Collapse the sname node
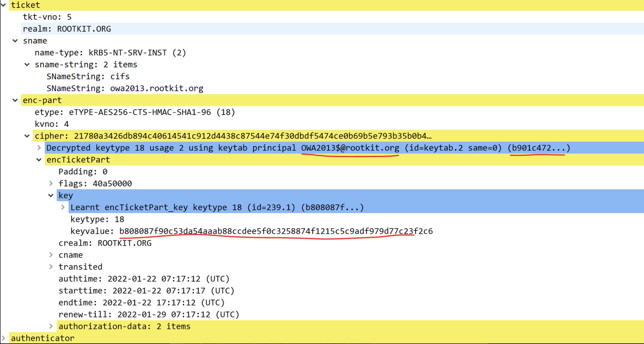Viewport: 644px width, 344px height. point(15,41)
